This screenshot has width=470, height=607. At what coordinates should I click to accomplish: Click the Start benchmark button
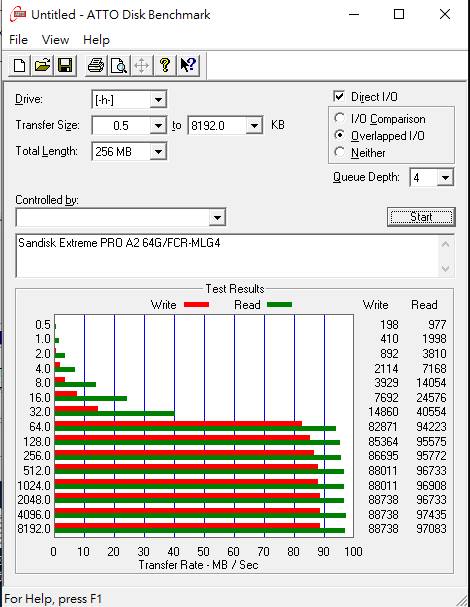click(x=421, y=217)
